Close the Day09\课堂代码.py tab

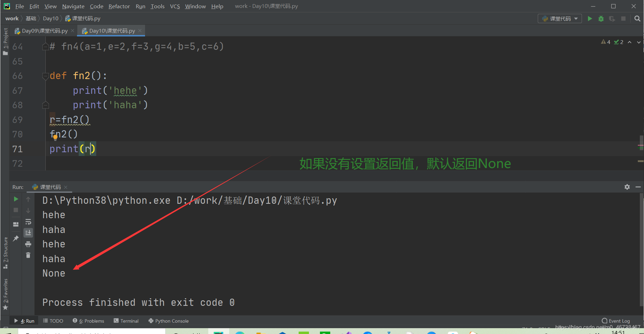[x=73, y=31]
